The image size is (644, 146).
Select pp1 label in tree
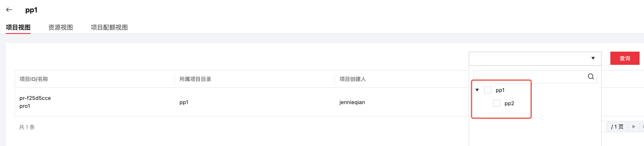[x=500, y=90]
